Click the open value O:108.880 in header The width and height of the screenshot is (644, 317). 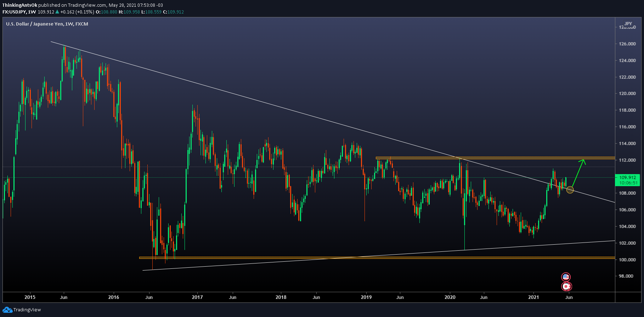click(107, 12)
